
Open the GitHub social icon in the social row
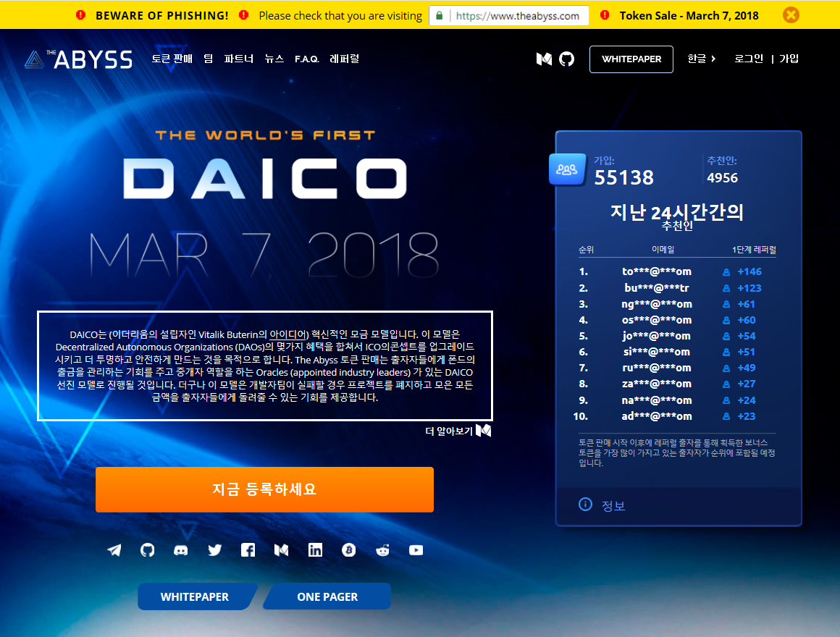tap(147, 549)
